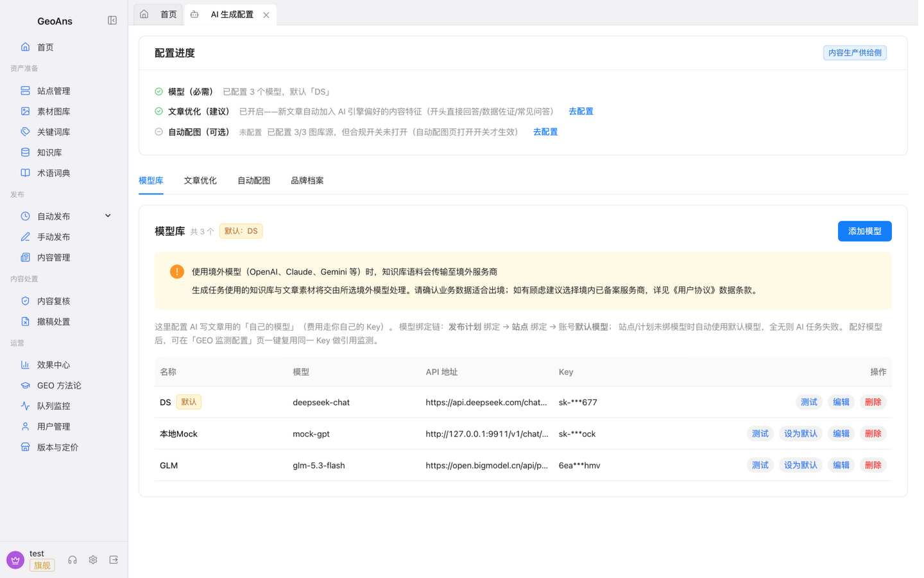
Task: Click the 手动发布 pen icon
Action: point(25,237)
